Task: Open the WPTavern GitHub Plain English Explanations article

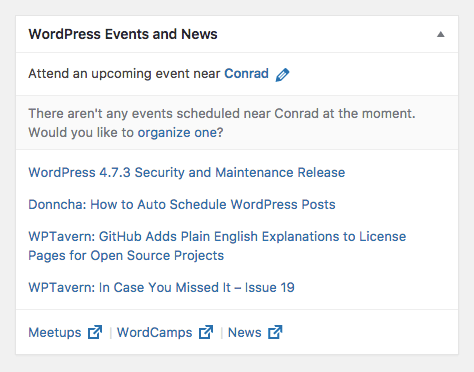Action: 217,246
